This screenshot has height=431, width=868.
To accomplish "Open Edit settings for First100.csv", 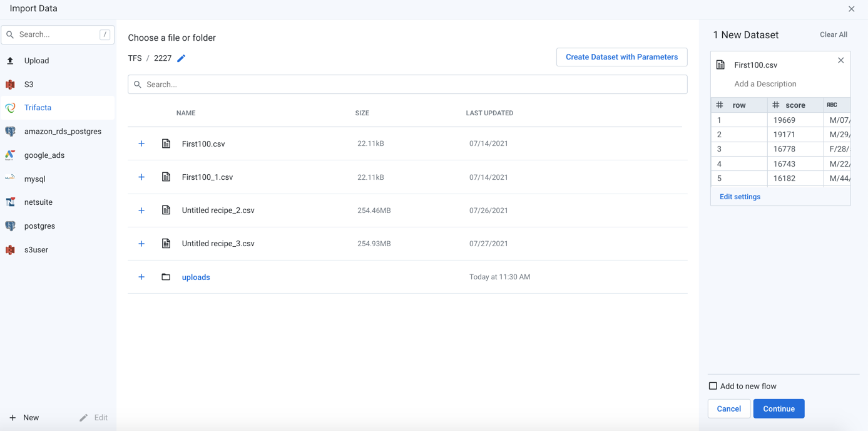I will pyautogui.click(x=740, y=197).
